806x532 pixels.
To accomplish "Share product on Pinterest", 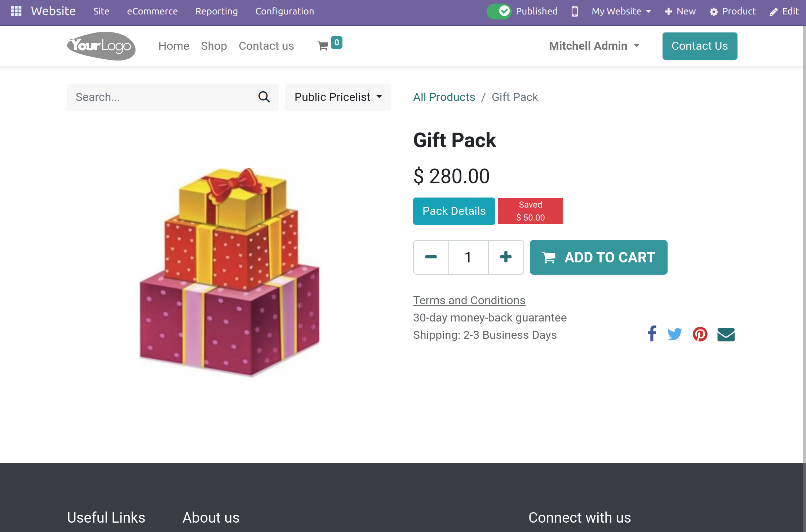I will [700, 334].
